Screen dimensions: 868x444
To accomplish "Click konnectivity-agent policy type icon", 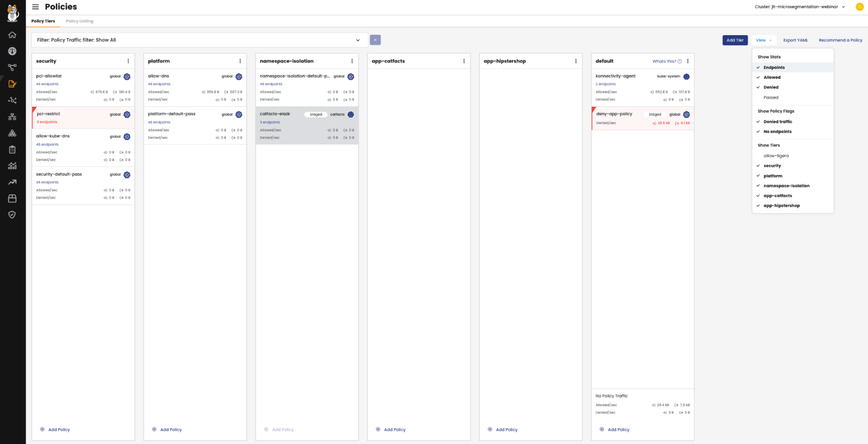I will (x=686, y=77).
